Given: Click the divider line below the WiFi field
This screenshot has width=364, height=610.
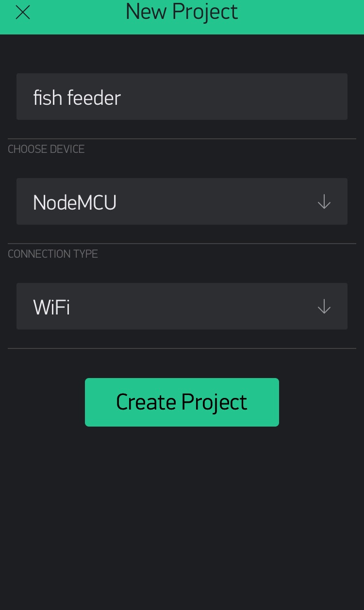Looking at the screenshot, I should coord(182,348).
